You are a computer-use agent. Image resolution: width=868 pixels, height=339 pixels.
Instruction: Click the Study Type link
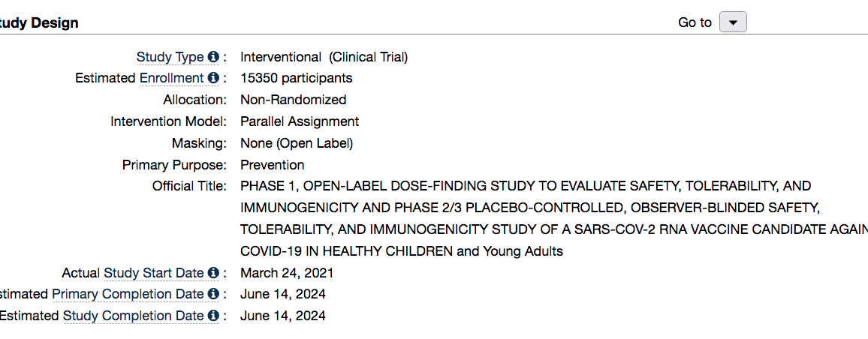[170, 57]
